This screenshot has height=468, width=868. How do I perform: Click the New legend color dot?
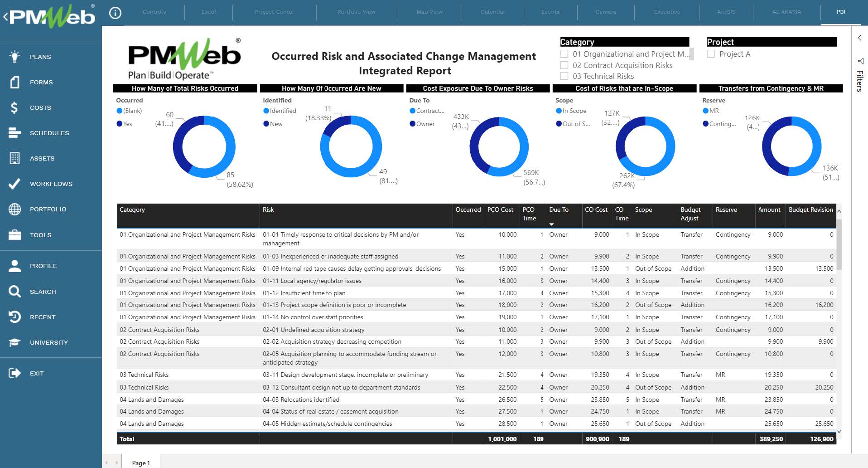point(266,124)
